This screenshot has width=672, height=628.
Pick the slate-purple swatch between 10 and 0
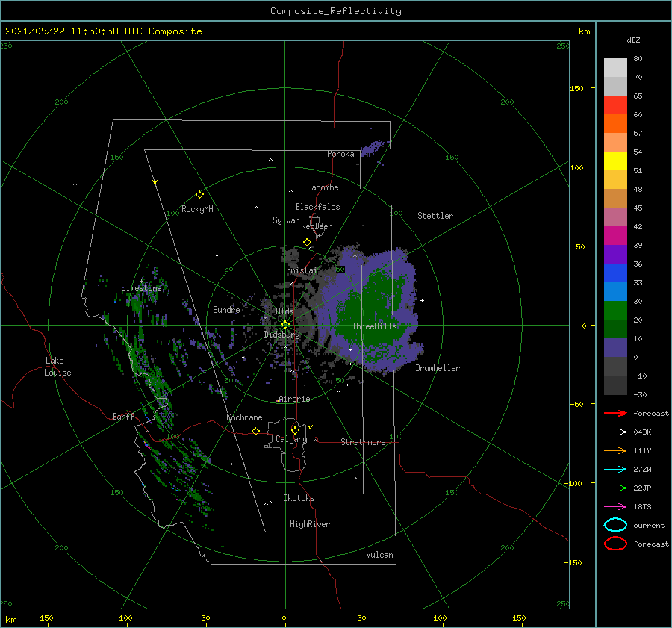(x=615, y=348)
